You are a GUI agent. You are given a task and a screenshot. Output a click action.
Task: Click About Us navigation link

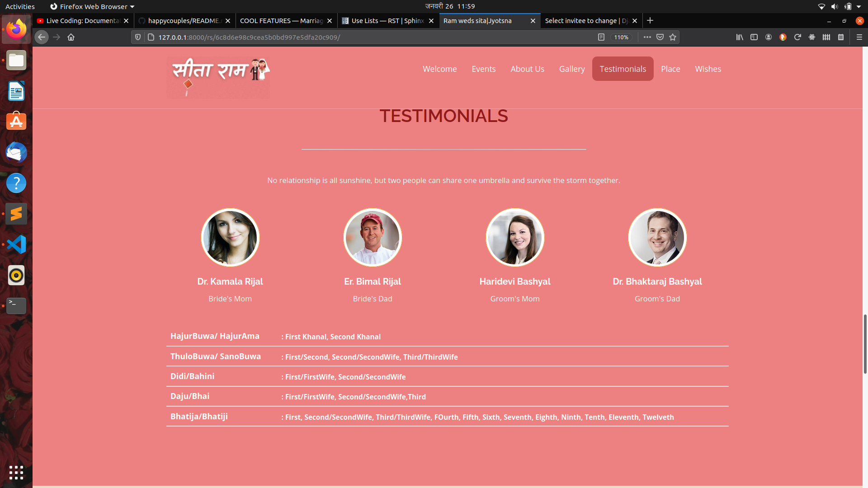(527, 69)
